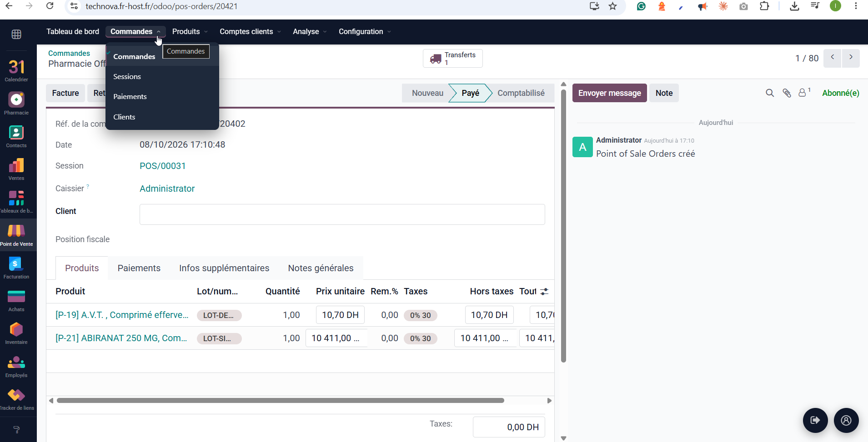Toggle the Abonné(e) follow status
The image size is (868, 442).
[x=841, y=93]
